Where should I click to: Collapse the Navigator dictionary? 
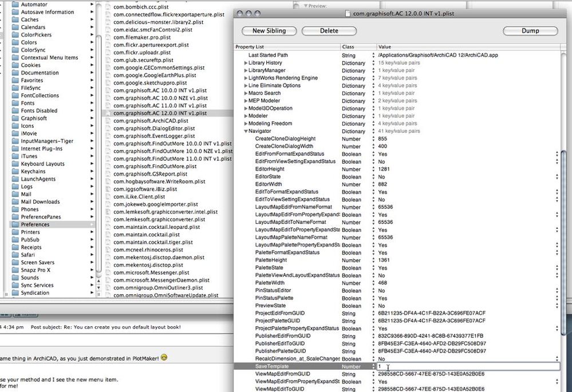(246, 131)
